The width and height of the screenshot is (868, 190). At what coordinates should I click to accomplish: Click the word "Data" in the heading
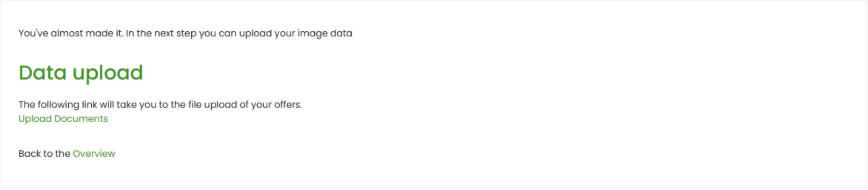point(43,72)
